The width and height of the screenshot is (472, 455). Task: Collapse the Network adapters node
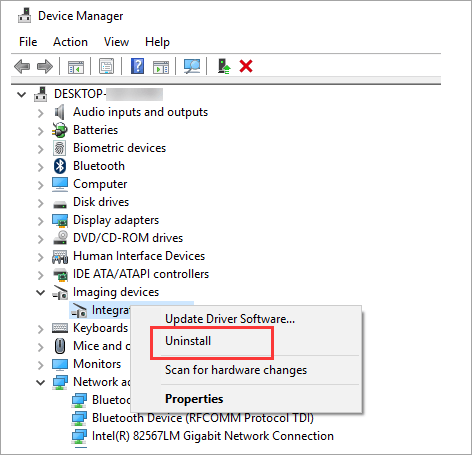click(40, 382)
